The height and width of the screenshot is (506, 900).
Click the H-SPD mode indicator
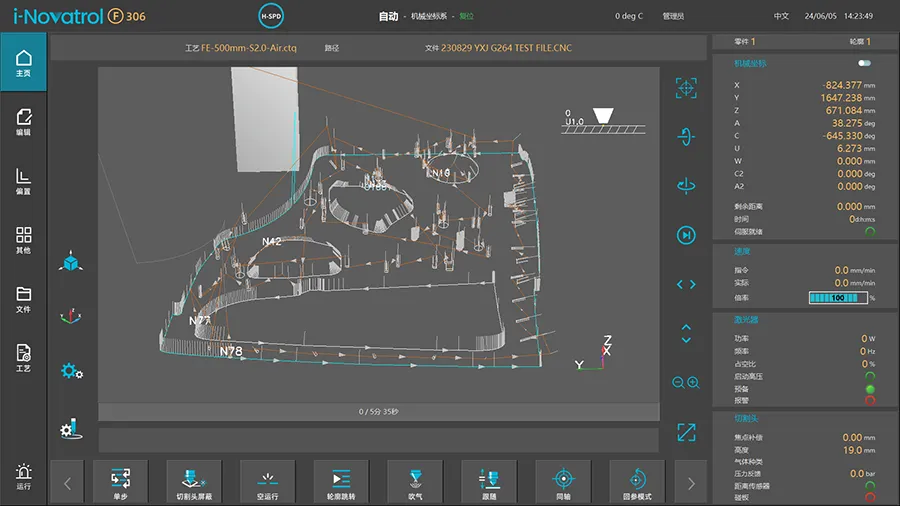point(271,16)
